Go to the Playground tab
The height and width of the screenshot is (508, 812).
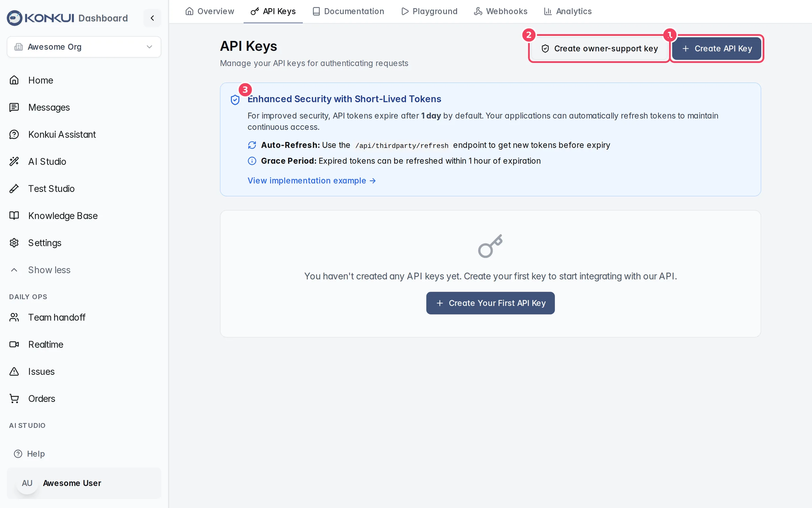429,12
